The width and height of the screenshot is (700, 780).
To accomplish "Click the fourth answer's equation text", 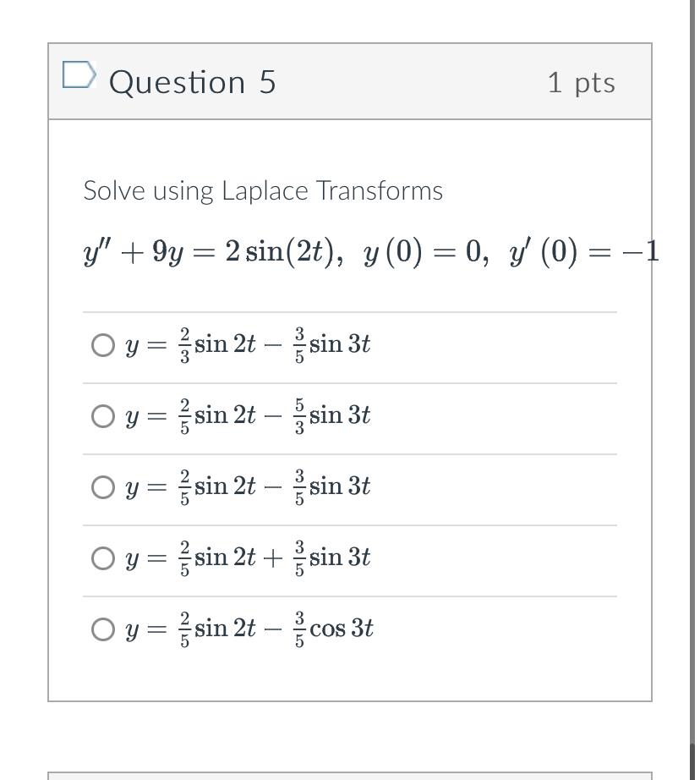I will point(248,558).
